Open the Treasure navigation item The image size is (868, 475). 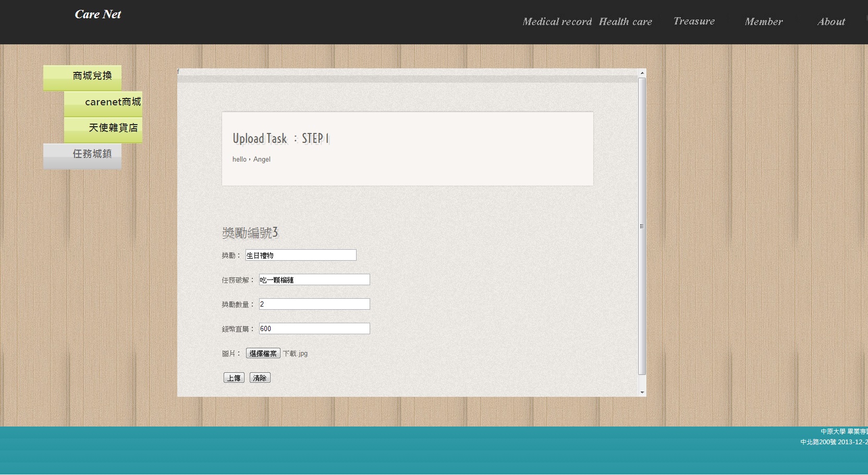(694, 21)
